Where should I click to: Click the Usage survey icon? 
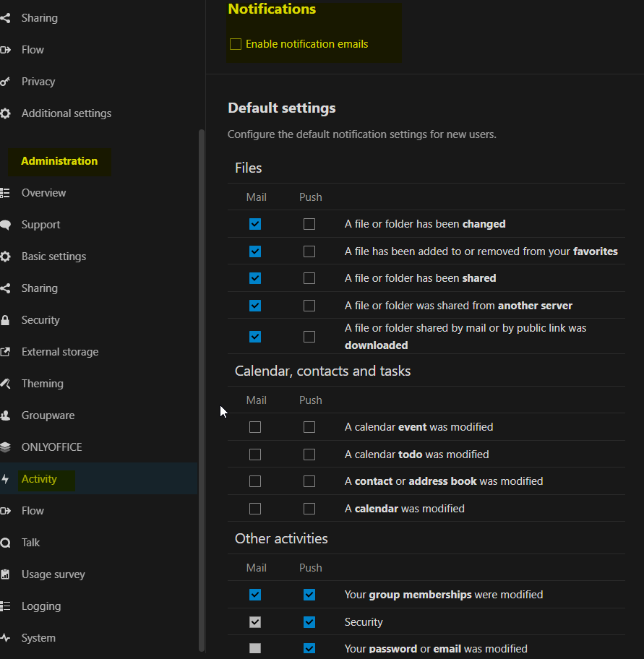(x=5, y=574)
